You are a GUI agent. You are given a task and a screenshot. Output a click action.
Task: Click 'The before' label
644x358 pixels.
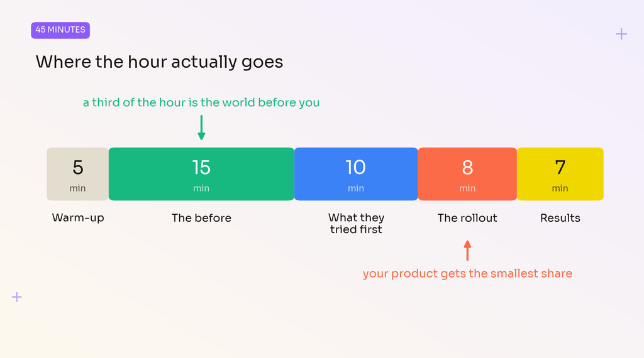pos(201,218)
